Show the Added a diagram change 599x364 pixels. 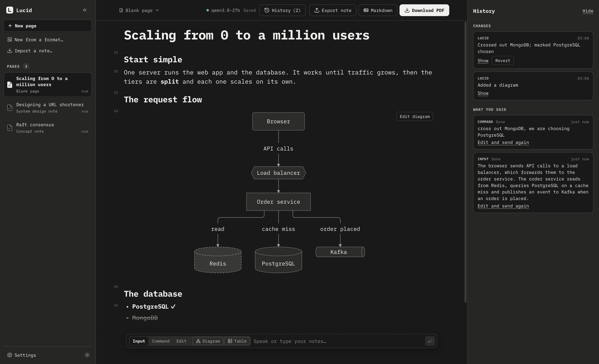tap(483, 93)
